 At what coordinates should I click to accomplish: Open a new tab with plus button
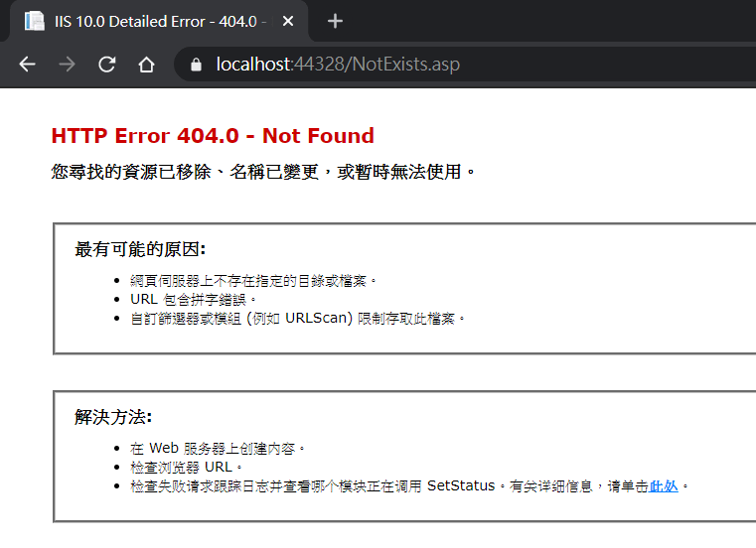tap(335, 21)
